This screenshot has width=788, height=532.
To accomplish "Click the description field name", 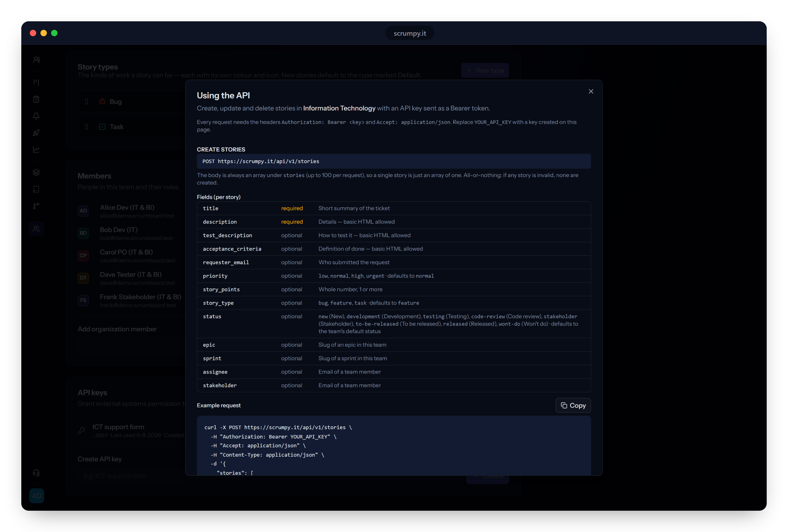I will tap(220, 222).
